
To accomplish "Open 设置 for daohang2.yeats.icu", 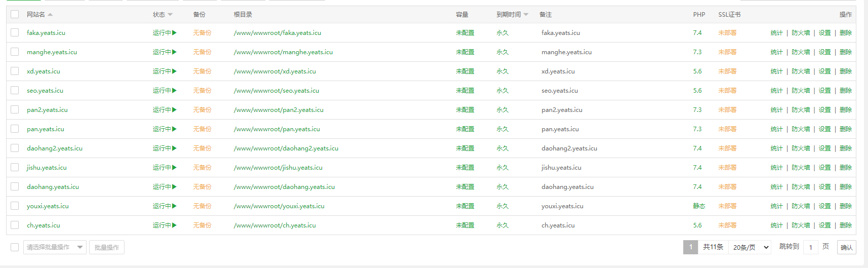I will [x=825, y=148].
